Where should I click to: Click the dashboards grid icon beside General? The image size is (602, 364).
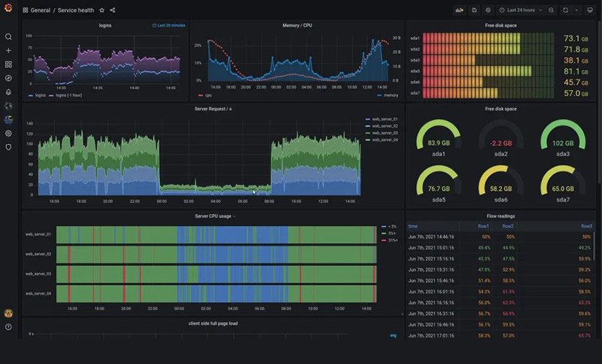[25, 10]
